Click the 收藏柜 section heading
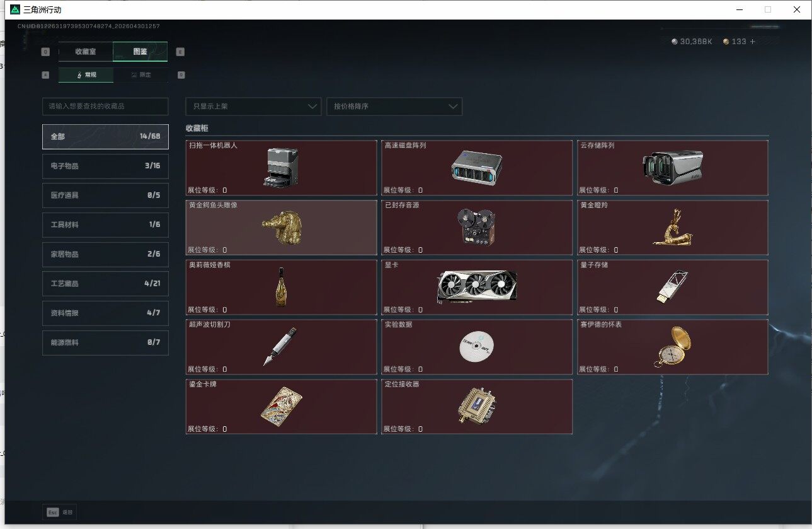Viewport: 812px width, 529px height. (x=197, y=128)
